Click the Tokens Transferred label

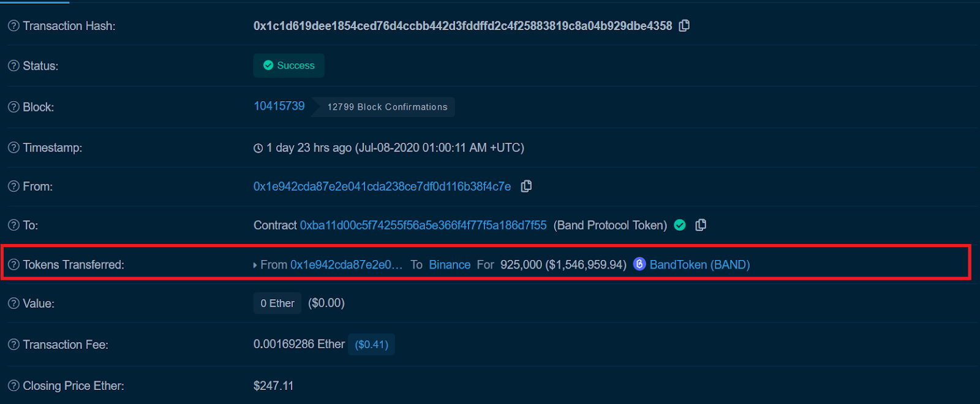(x=73, y=265)
